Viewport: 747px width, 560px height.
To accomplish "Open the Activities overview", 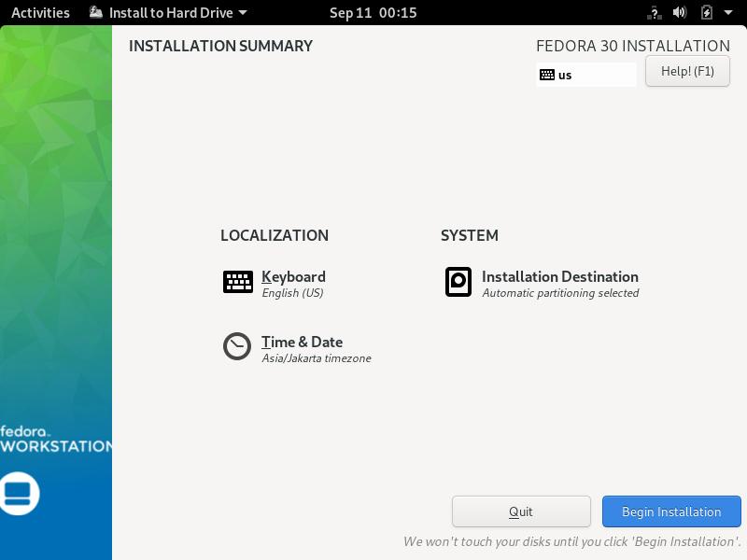I will tap(40, 13).
